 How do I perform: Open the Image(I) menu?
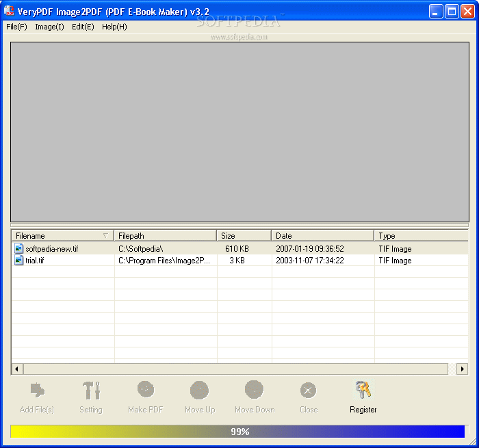(x=49, y=27)
